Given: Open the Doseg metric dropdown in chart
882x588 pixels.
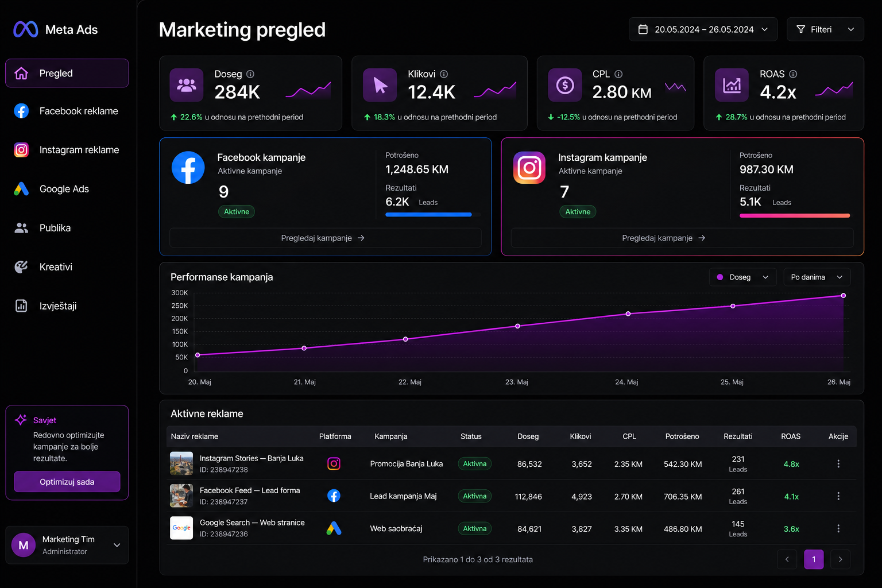Looking at the screenshot, I should 742,277.
